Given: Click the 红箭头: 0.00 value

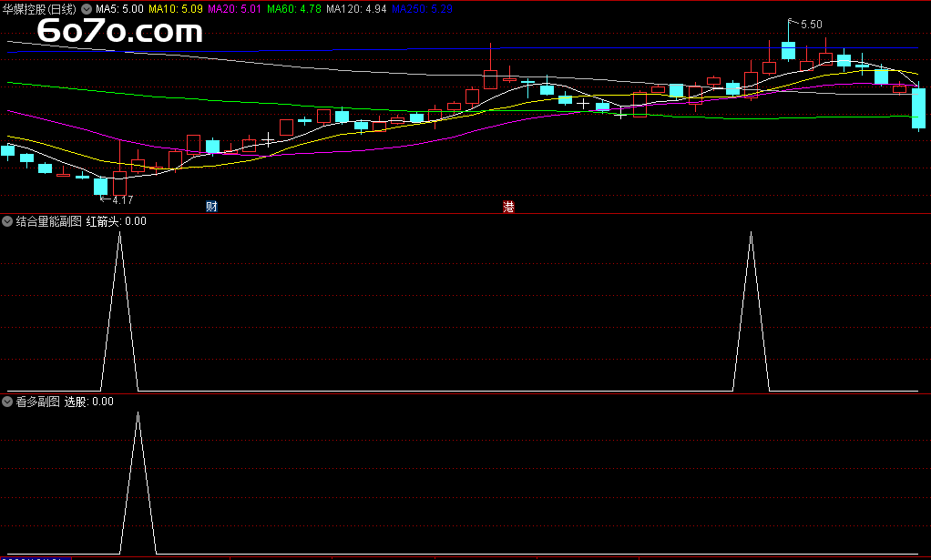Looking at the screenshot, I should click(x=117, y=221).
